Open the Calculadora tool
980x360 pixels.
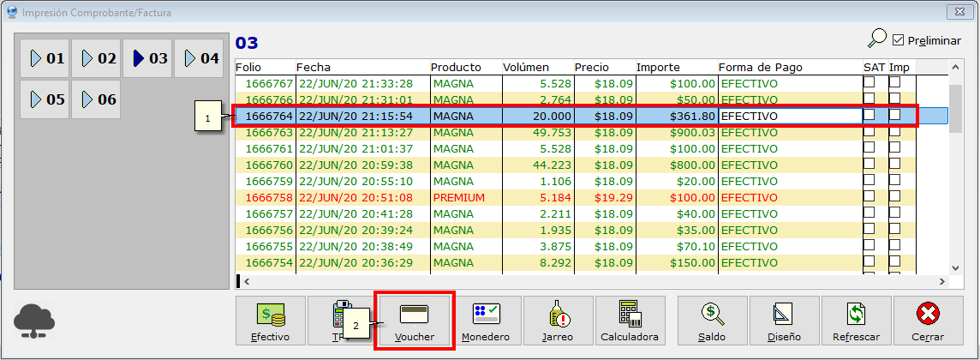coord(629,322)
